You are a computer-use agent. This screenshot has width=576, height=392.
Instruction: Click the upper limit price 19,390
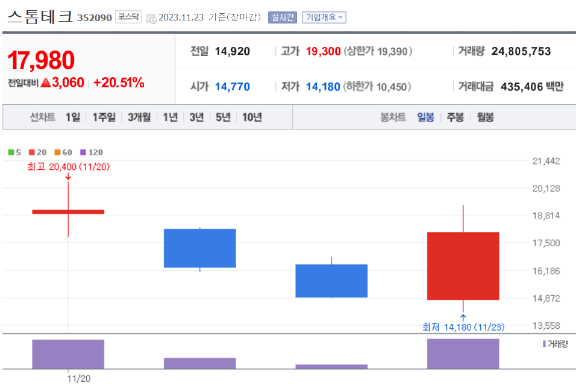click(392, 51)
